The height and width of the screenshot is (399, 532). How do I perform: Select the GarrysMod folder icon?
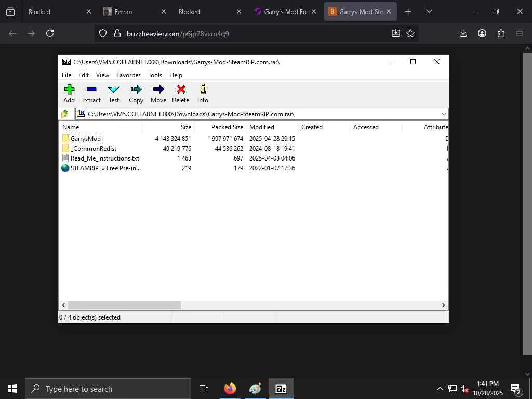65,138
